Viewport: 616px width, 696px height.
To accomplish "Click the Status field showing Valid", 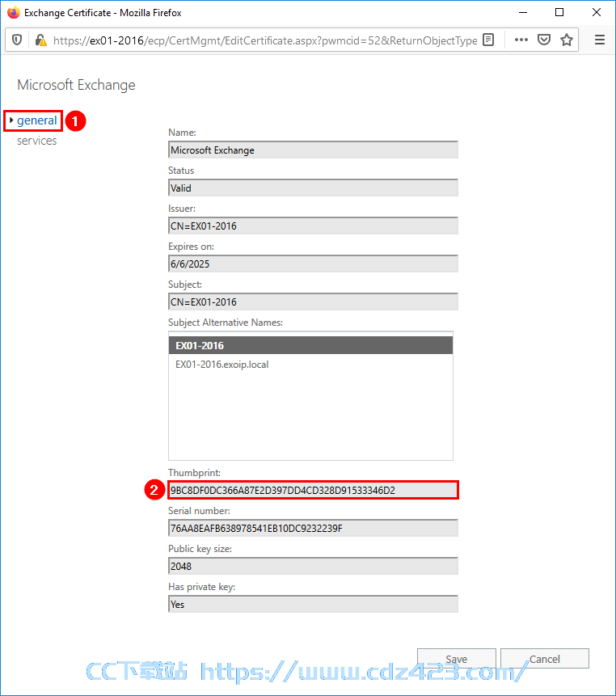I will (313, 188).
